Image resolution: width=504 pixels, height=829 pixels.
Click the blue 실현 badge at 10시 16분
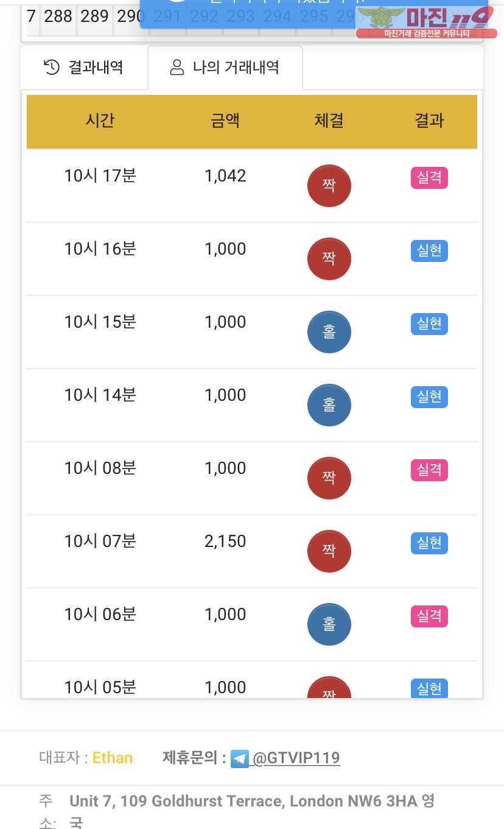[x=429, y=251]
